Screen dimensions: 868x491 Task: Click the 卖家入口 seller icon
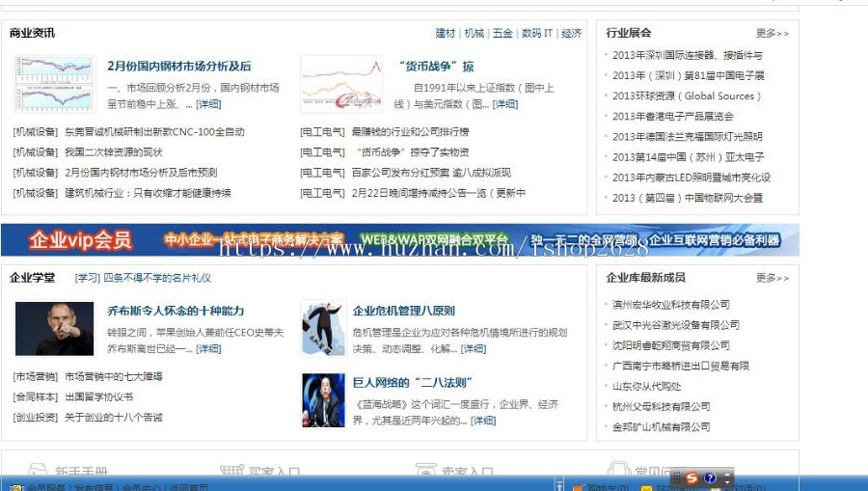(x=425, y=470)
